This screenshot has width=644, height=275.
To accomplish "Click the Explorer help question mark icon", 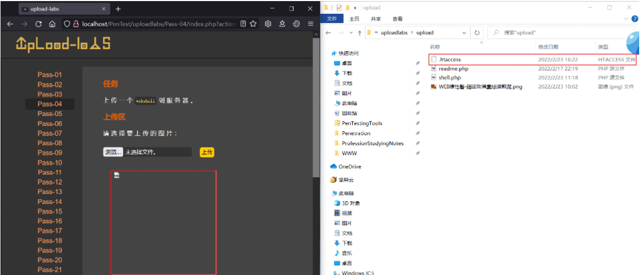I will [x=634, y=19].
